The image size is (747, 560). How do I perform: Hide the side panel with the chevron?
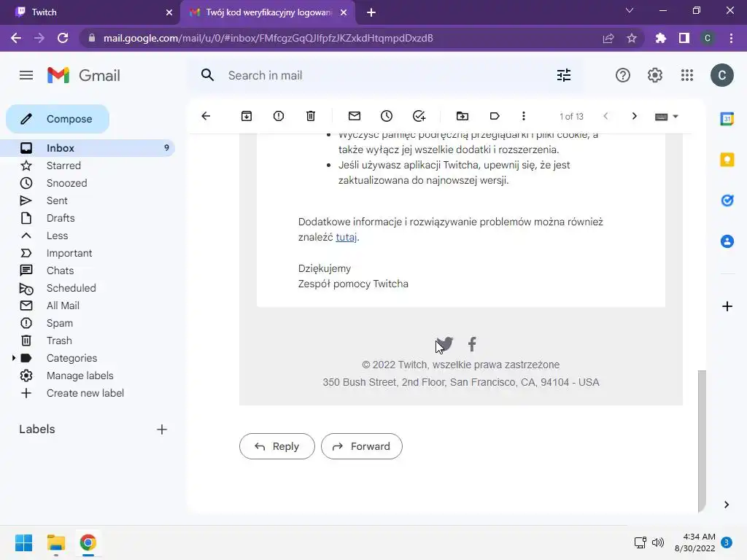pyautogui.click(x=727, y=505)
